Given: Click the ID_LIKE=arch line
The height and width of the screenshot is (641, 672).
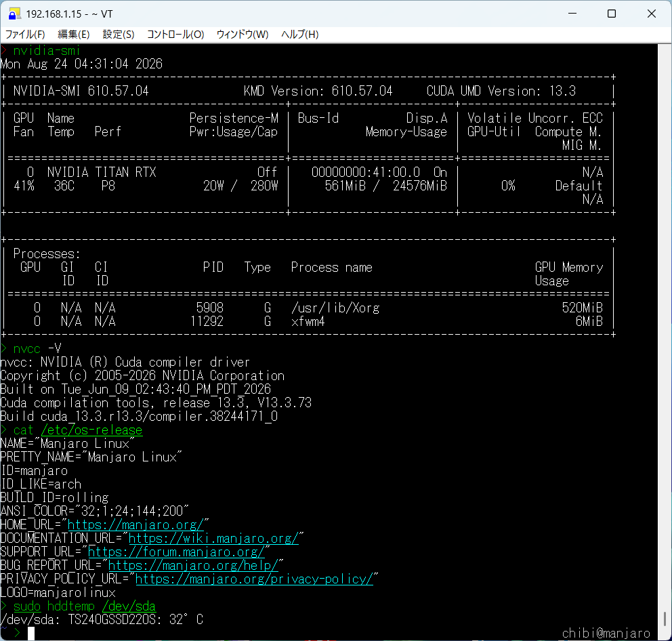Looking at the screenshot, I should click(41, 484).
